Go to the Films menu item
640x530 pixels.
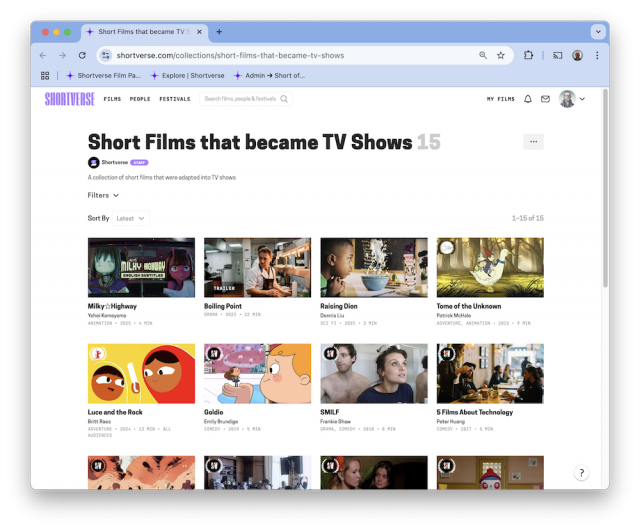(112, 99)
